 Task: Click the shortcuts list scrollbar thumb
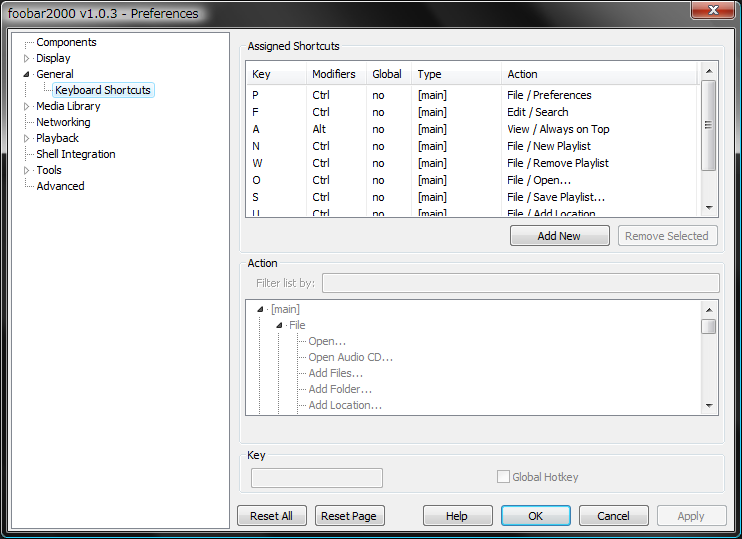(708, 125)
